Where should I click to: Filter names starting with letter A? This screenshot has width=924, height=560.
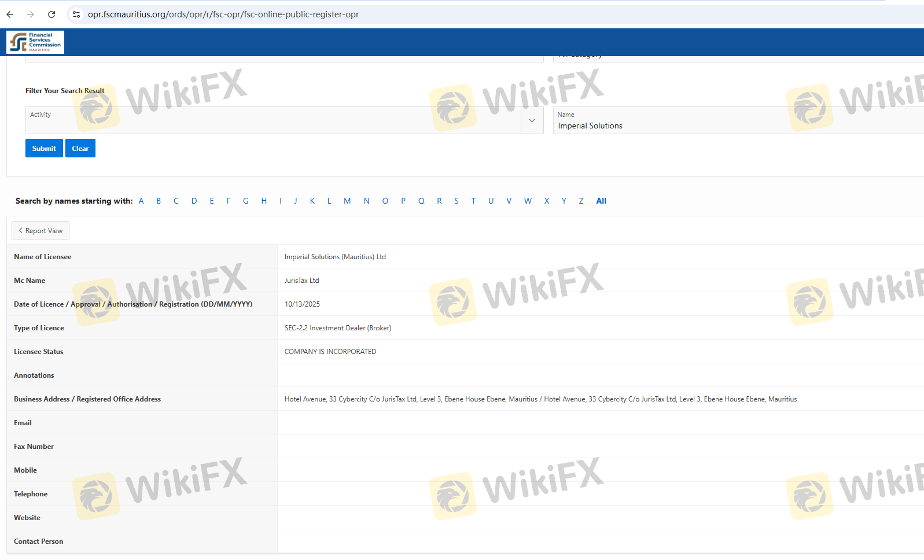pyautogui.click(x=141, y=201)
